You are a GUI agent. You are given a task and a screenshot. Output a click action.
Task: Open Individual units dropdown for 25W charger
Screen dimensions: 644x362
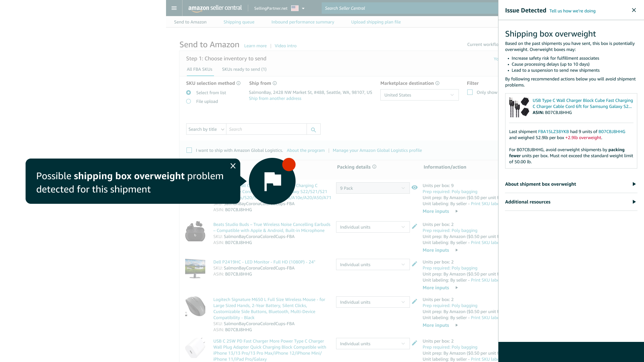(x=373, y=344)
